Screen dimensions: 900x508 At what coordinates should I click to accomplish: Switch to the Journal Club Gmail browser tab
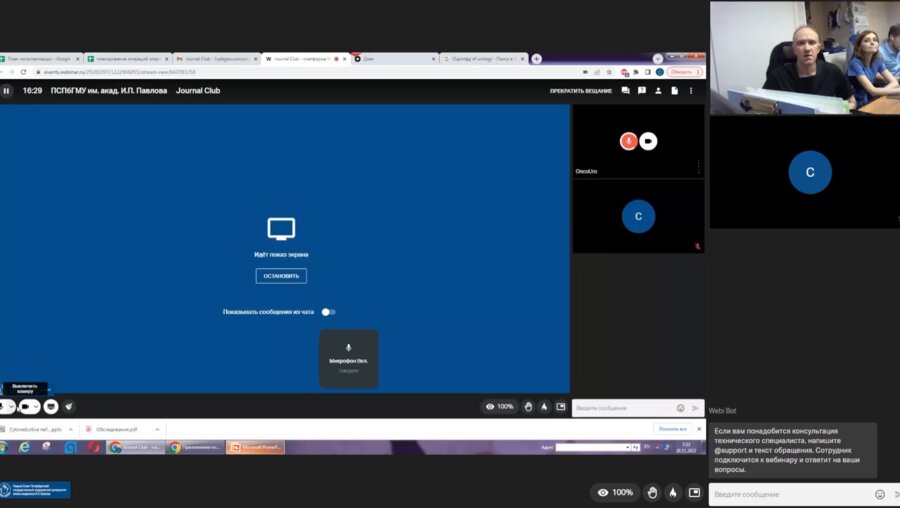[215, 59]
